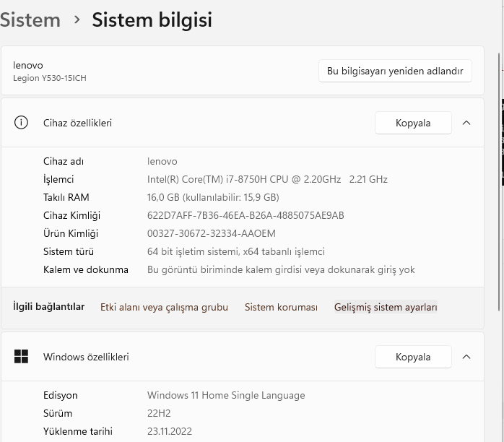Click the Sistem bilgisi page title
Screen dimensions: 504x442
pos(152,20)
